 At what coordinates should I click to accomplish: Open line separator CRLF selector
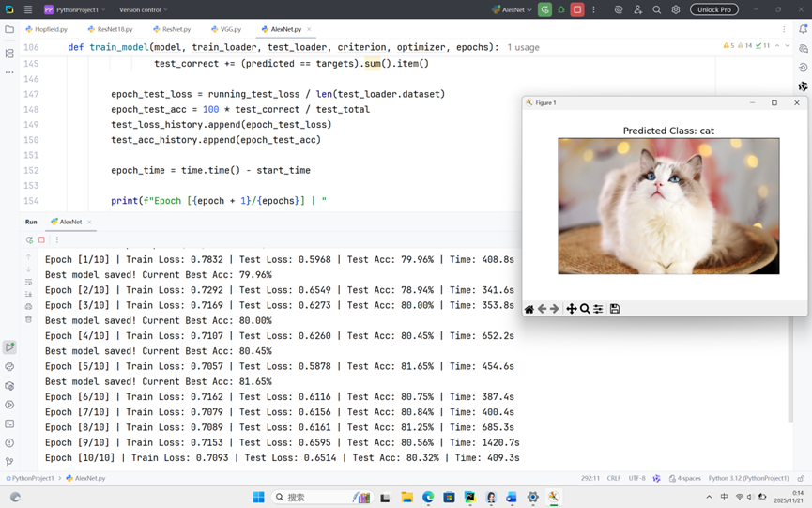pos(614,478)
